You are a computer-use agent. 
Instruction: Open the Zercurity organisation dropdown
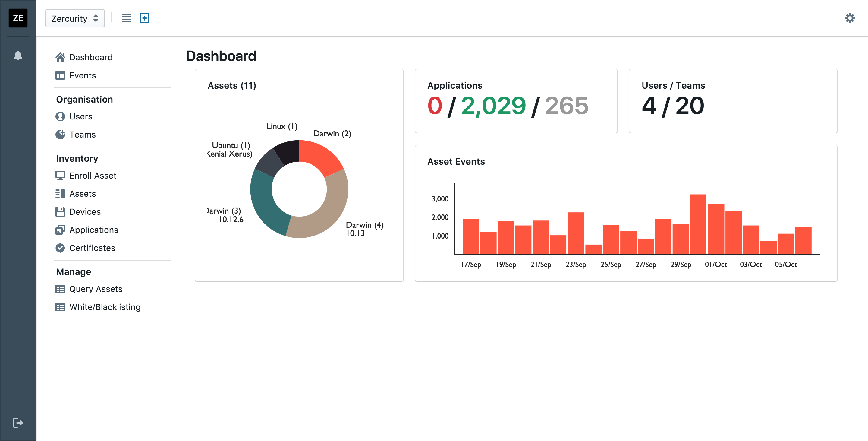pos(75,18)
